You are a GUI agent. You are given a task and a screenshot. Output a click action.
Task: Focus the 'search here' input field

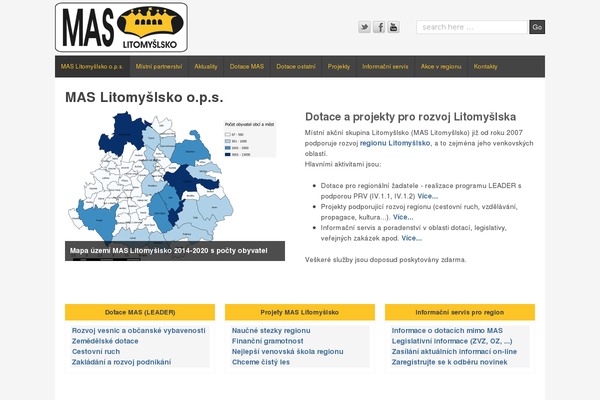coord(472,27)
